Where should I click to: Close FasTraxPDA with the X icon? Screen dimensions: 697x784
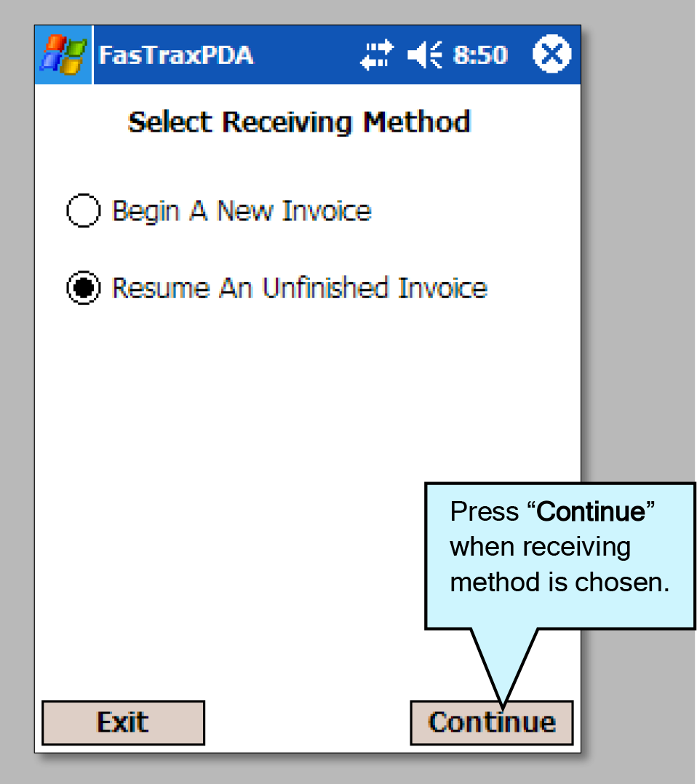click(551, 54)
